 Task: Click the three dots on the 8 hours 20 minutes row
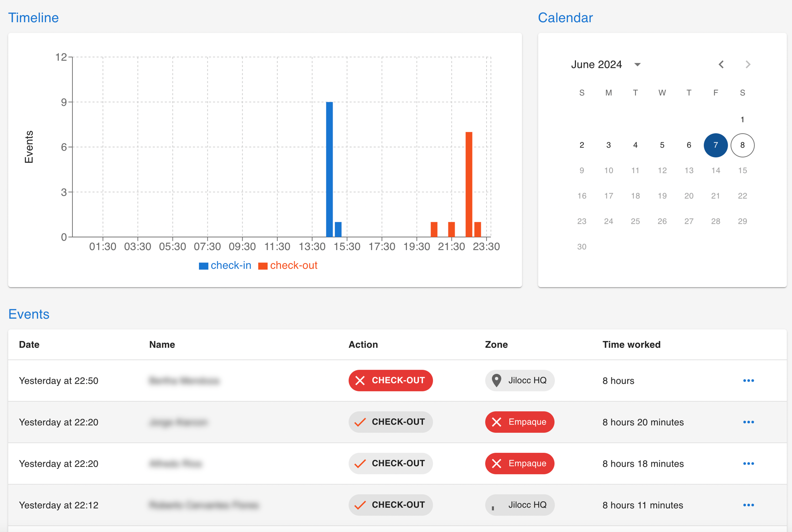pyautogui.click(x=748, y=422)
